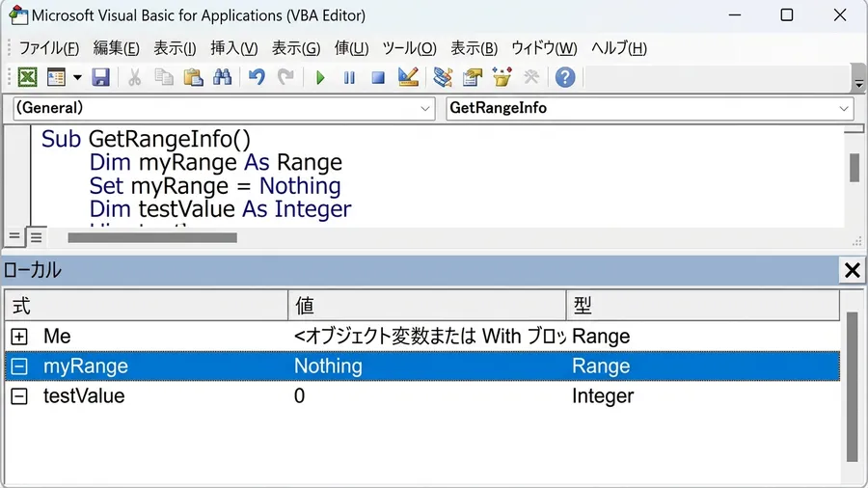Image resolution: width=868 pixels, height=488 pixels.
Task: Collapse the myRange tree node
Action: point(19,366)
